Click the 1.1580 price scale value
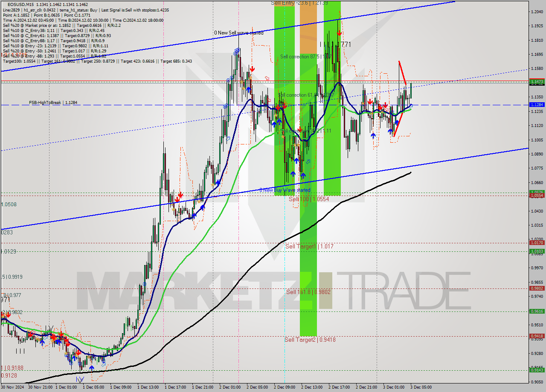Image resolution: width=546 pixels, height=392 pixels. [537, 68]
